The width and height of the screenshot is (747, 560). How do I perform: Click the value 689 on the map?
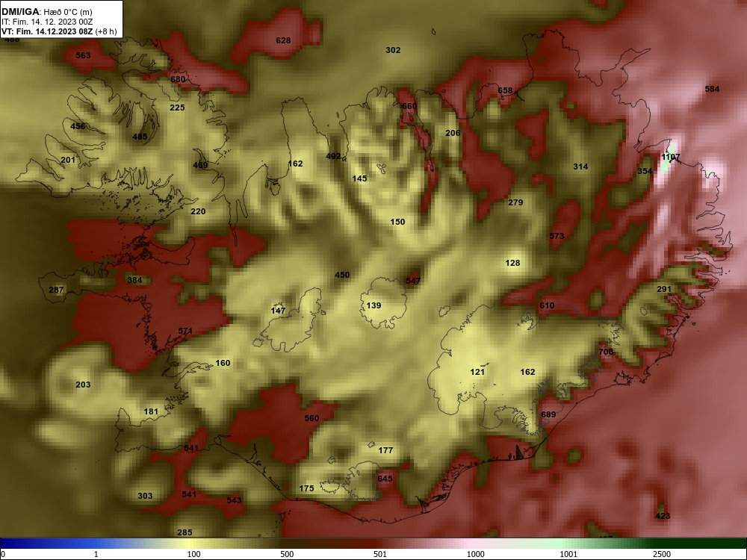[x=548, y=414]
